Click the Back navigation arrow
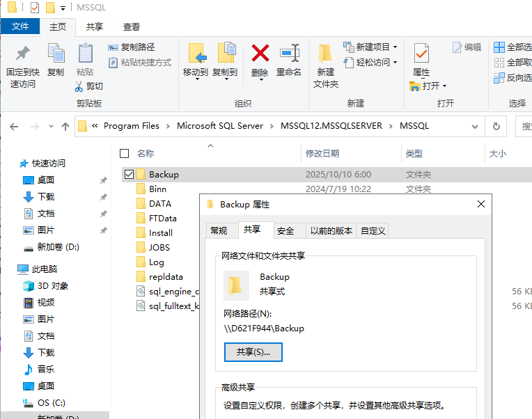Screen dimensions: 532x419 (x=14, y=127)
